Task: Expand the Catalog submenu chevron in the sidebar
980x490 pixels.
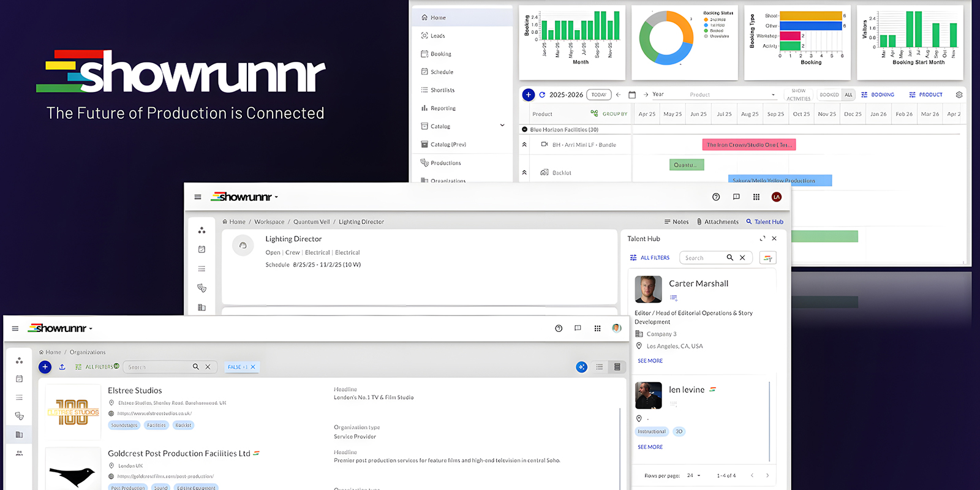Action: 502,126
